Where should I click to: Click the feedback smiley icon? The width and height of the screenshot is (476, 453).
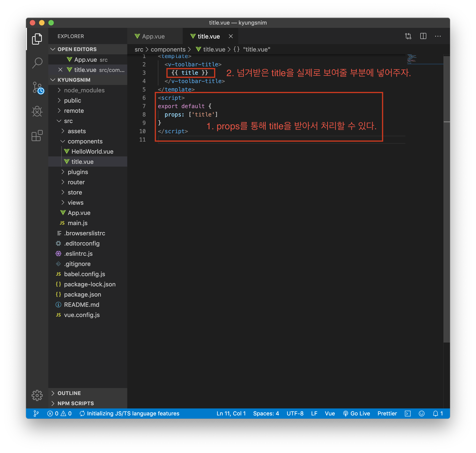click(421, 413)
